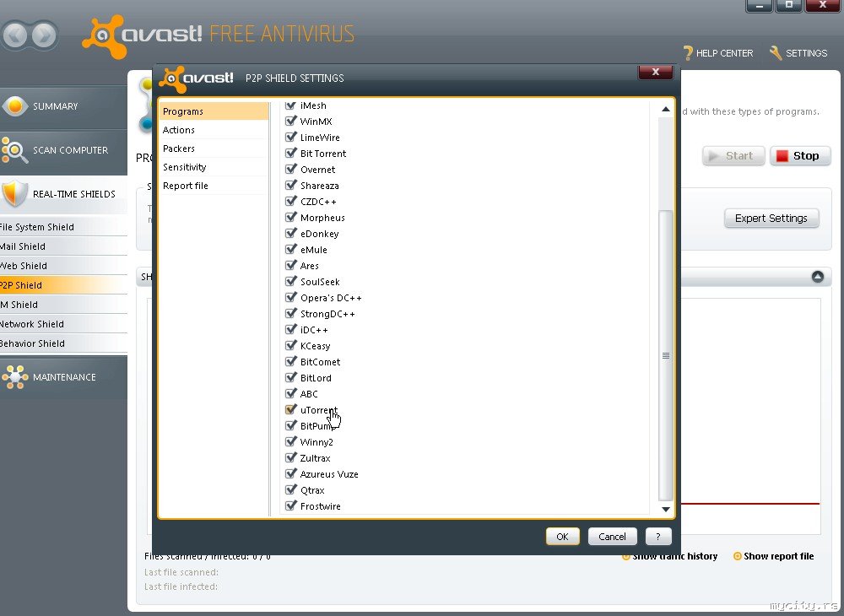Open Behavior Shield in sidebar

(63, 343)
